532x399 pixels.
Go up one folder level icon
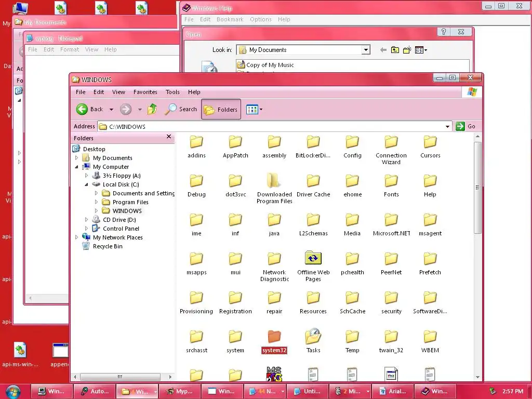[x=152, y=109]
